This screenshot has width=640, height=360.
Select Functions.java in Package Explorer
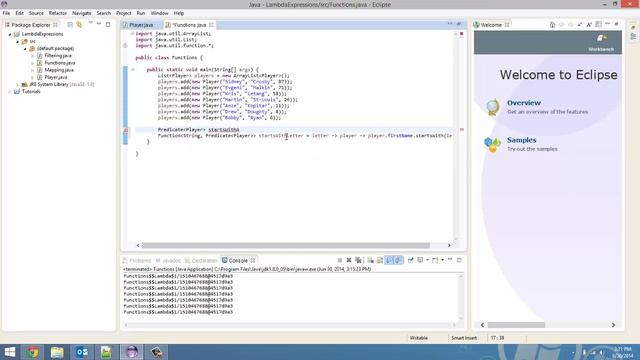(x=60, y=63)
